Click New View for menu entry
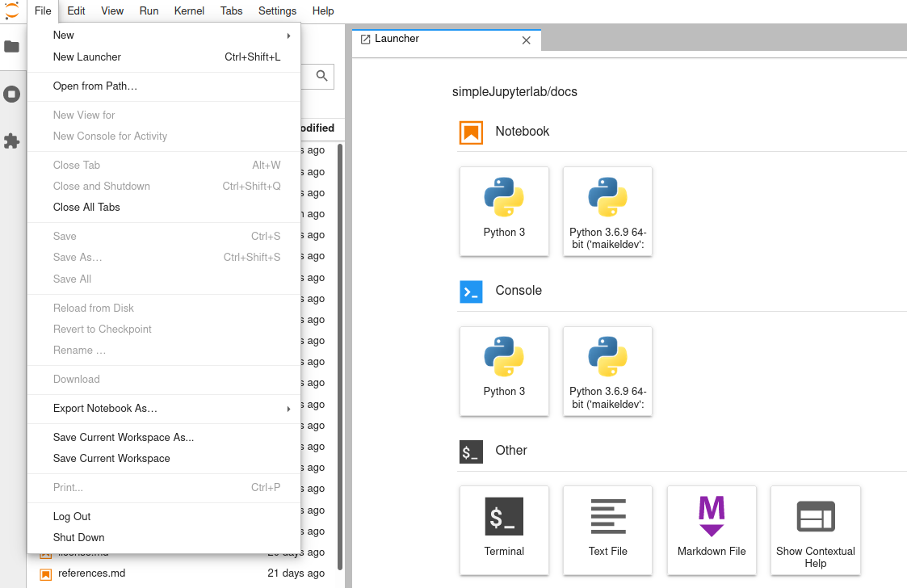Viewport: 907px width, 588px height. coord(164,115)
